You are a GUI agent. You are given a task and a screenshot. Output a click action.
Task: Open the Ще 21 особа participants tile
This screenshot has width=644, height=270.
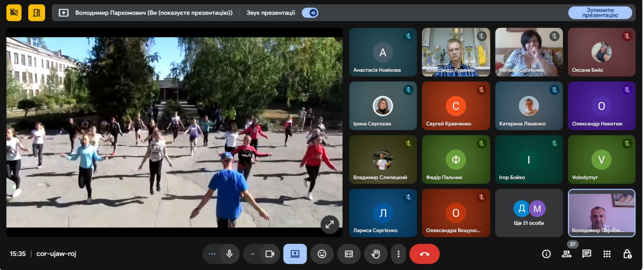point(528,213)
